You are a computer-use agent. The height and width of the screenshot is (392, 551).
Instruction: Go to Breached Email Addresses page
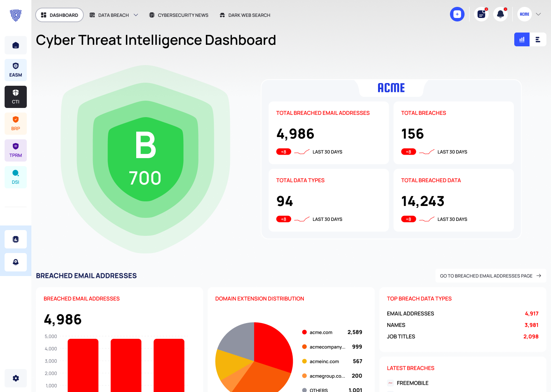pyautogui.click(x=491, y=276)
